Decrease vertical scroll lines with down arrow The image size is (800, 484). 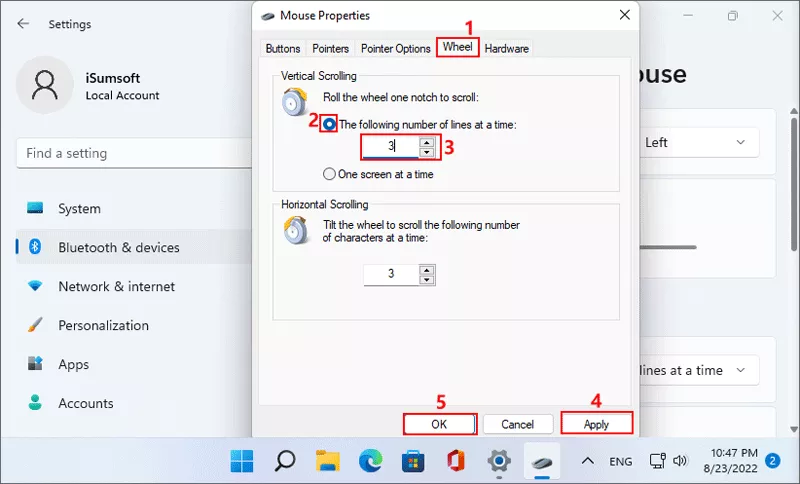click(427, 152)
